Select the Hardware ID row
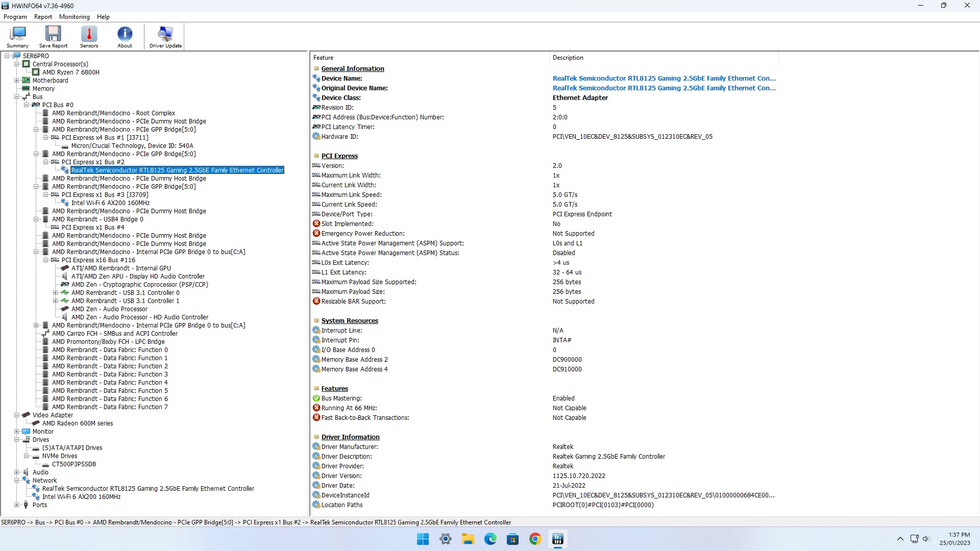The image size is (980, 551). click(544, 137)
